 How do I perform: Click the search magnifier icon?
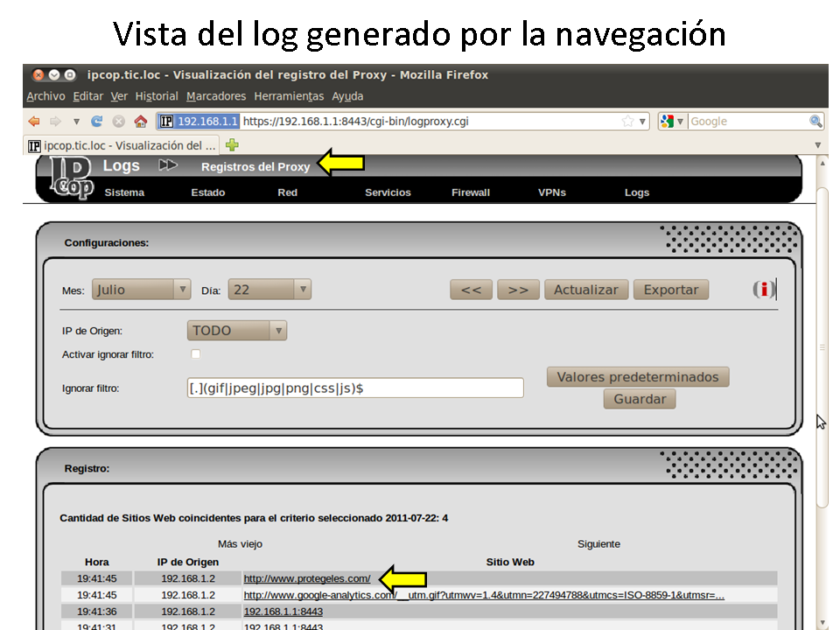[815, 122]
